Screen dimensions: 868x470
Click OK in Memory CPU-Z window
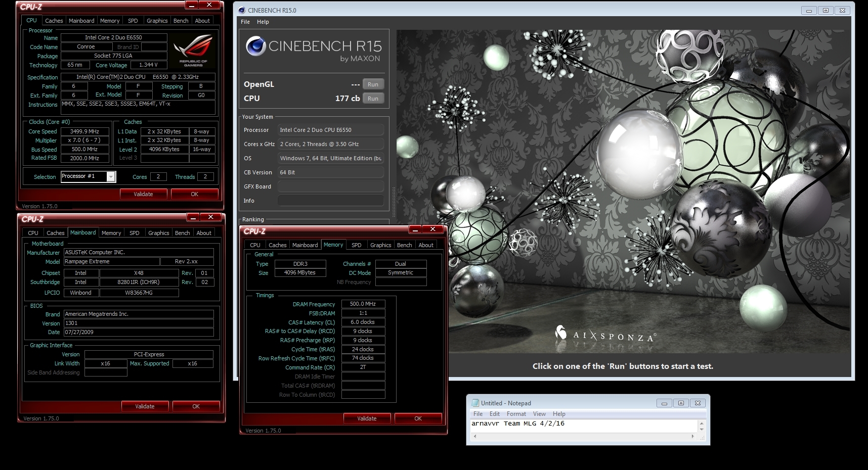[x=418, y=418]
